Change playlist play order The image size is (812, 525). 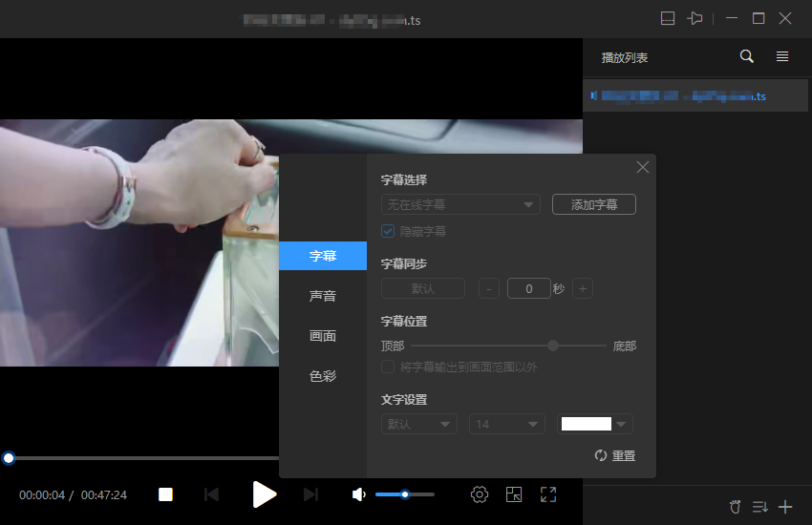759,507
